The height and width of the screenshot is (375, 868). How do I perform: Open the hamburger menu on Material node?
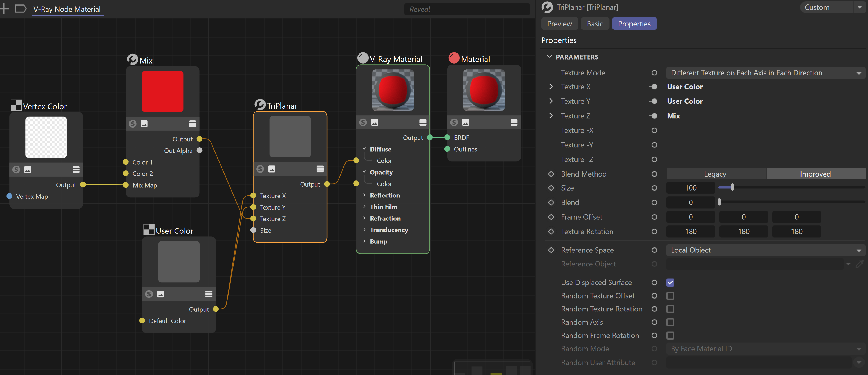pyautogui.click(x=514, y=123)
